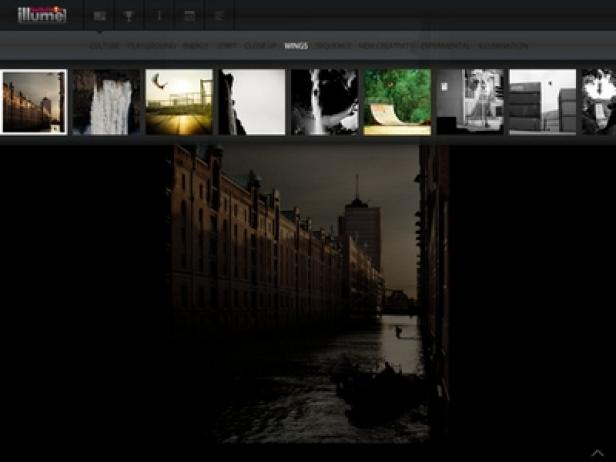Open the info icon section
Image resolution: width=616 pixels, height=462 pixels.
[159, 16]
